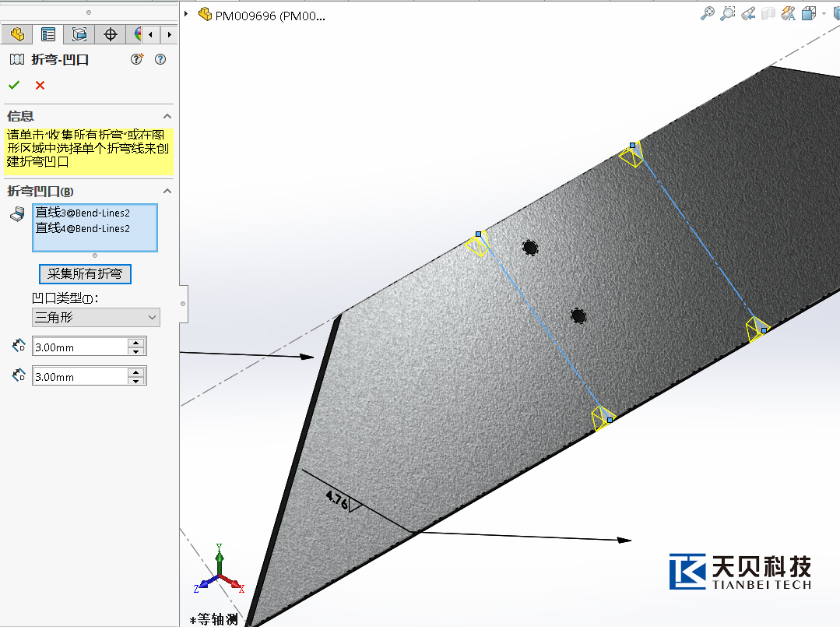Switch to the PropertyManager tab
The width and height of the screenshot is (840, 627).
(x=48, y=34)
